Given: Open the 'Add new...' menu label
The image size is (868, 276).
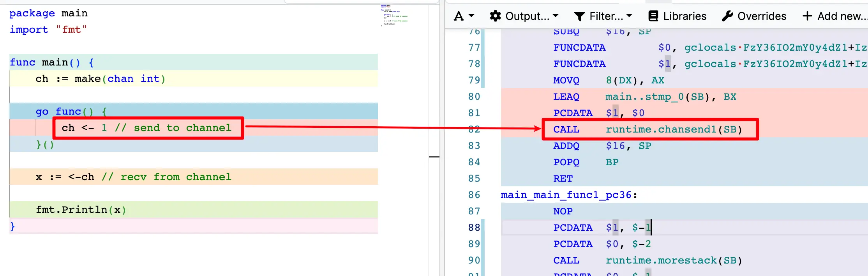Looking at the screenshot, I should pos(842,16).
